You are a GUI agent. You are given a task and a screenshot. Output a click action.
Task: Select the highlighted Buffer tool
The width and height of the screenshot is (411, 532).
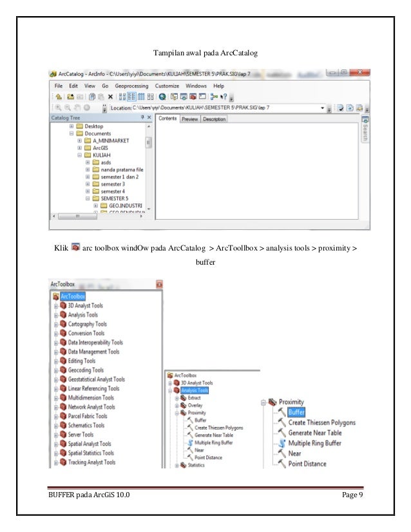click(296, 412)
